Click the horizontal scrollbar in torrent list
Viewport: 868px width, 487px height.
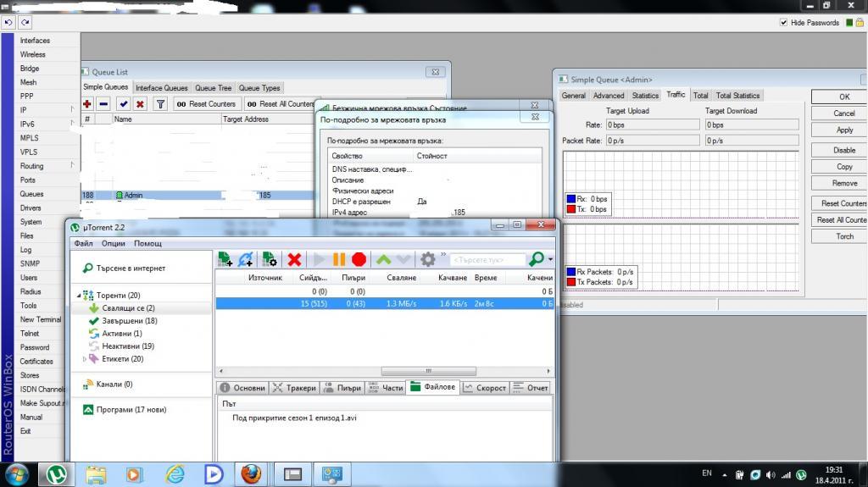click(x=424, y=371)
